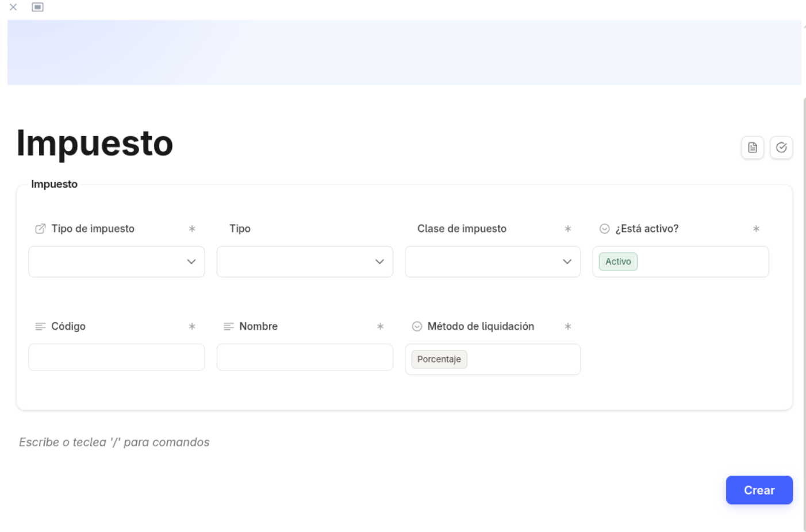Click the circled checkmark icon button
The width and height of the screenshot is (806, 532).
(x=781, y=148)
